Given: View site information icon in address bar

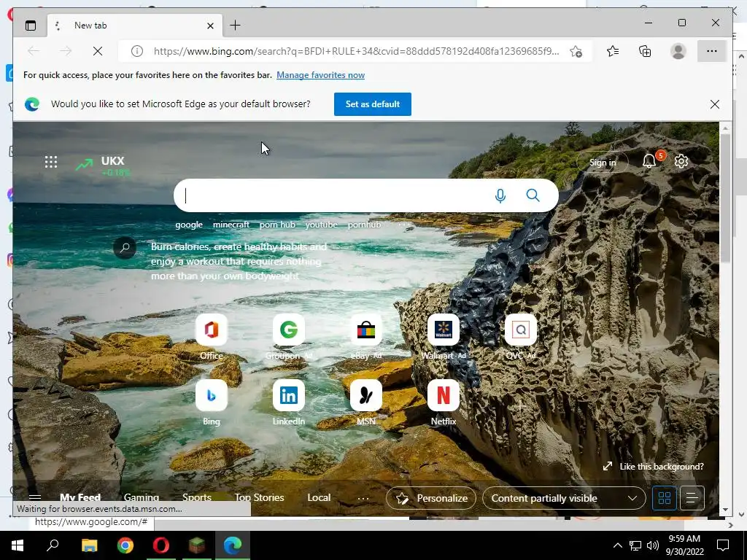Looking at the screenshot, I should click(136, 51).
